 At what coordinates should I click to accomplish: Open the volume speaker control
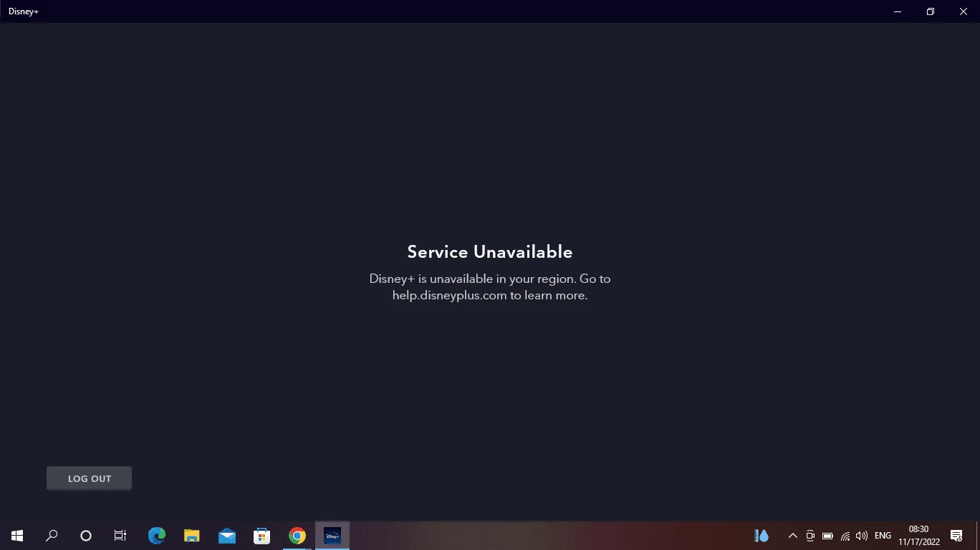(862, 536)
